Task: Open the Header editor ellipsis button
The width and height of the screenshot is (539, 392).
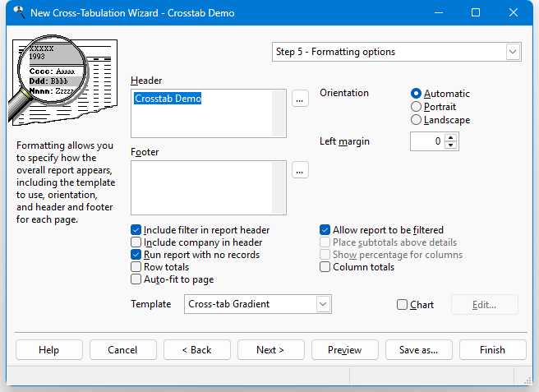Action: pyautogui.click(x=300, y=99)
